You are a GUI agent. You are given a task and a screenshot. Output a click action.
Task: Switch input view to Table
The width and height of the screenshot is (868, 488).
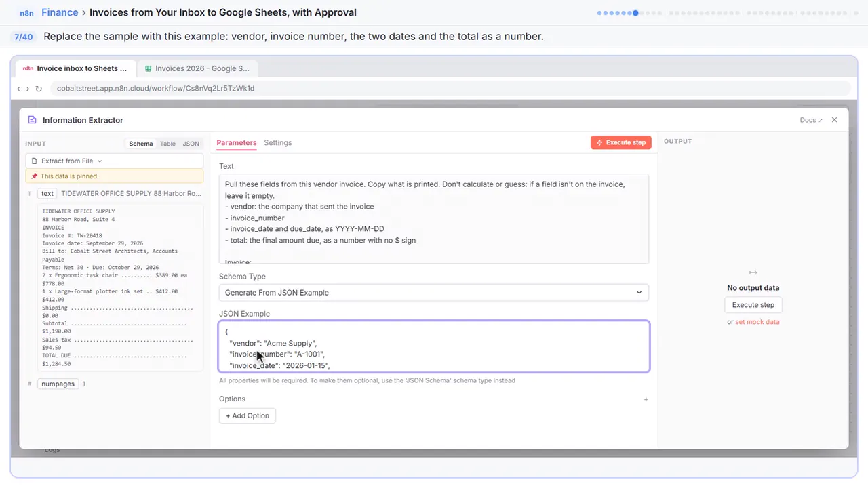(x=167, y=144)
